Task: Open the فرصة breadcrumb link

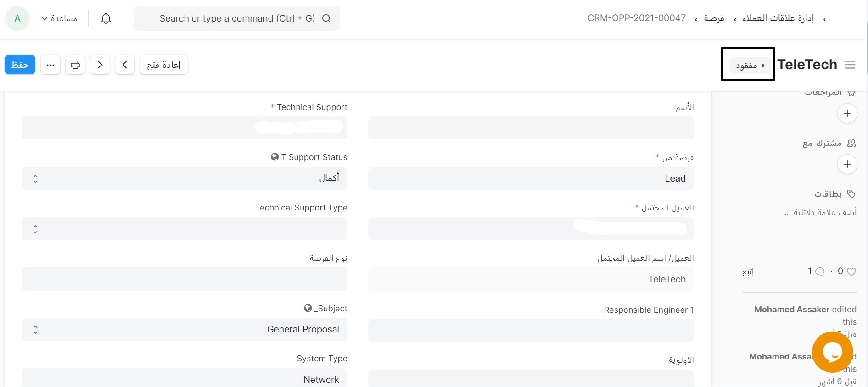Action: [x=714, y=18]
